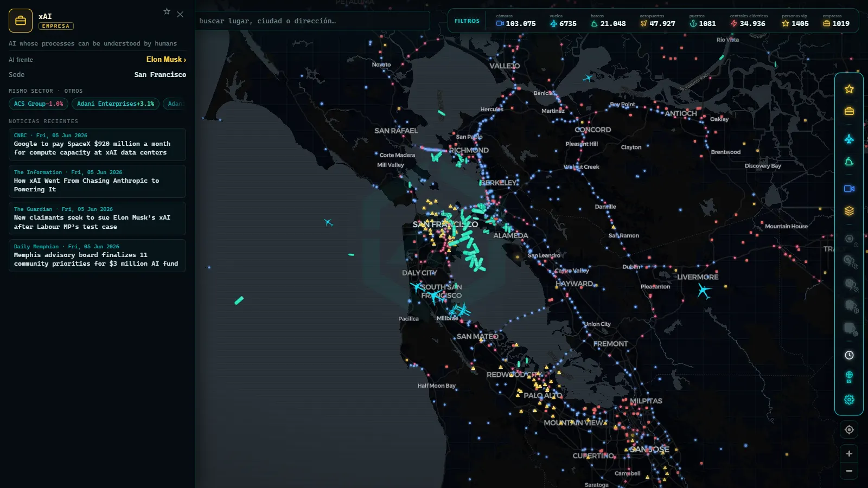Open the clock history icon in sidebar

tap(849, 355)
